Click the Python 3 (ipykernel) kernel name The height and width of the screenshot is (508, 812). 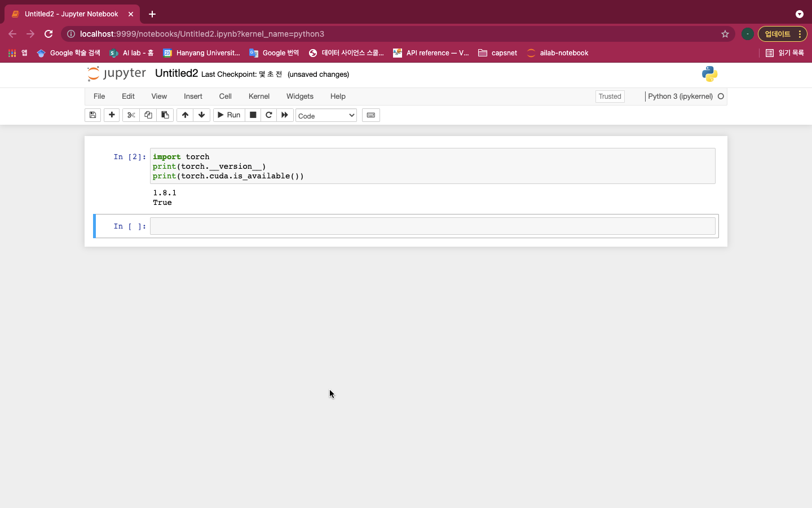681,97
